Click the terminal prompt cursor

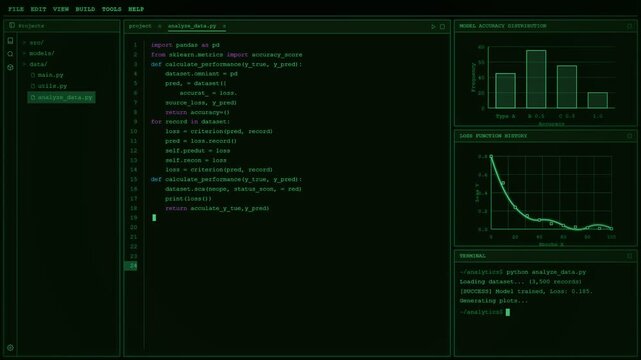(508, 312)
